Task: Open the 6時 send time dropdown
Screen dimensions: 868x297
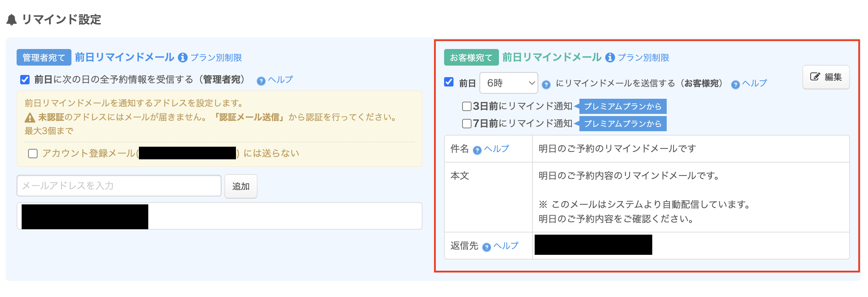Action: tap(509, 83)
